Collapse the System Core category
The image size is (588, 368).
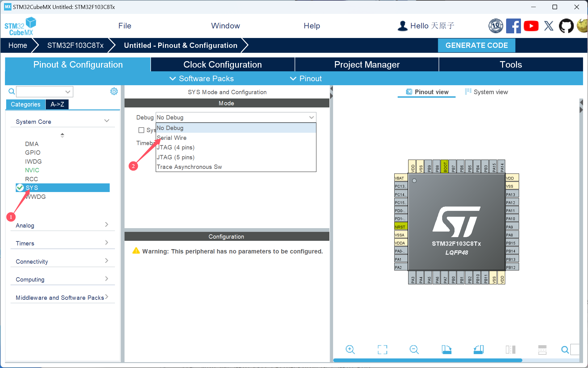point(107,121)
